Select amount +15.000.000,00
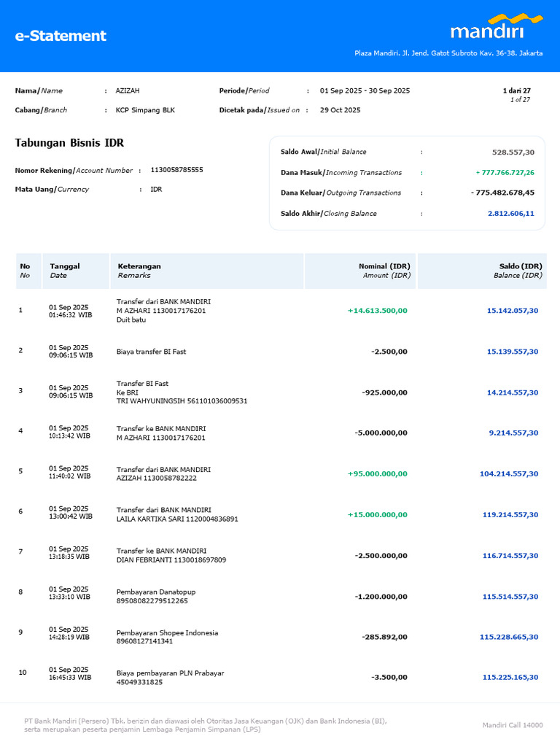 377,515
